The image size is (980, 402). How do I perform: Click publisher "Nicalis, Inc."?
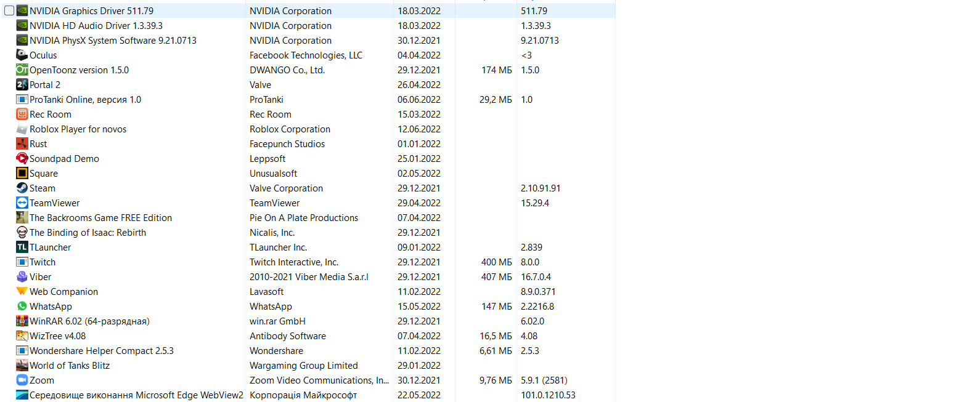[x=272, y=233]
